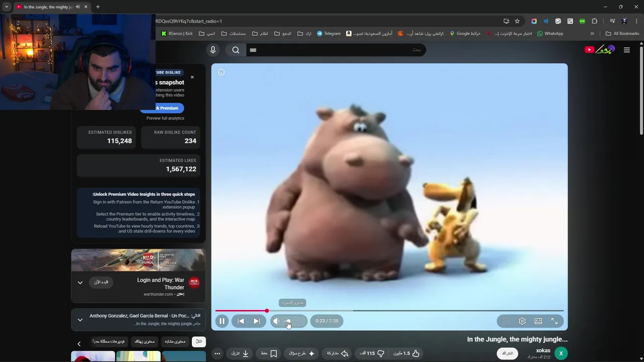644x362 pixels.
Task: Open a new browser tab
Action: pos(98,7)
